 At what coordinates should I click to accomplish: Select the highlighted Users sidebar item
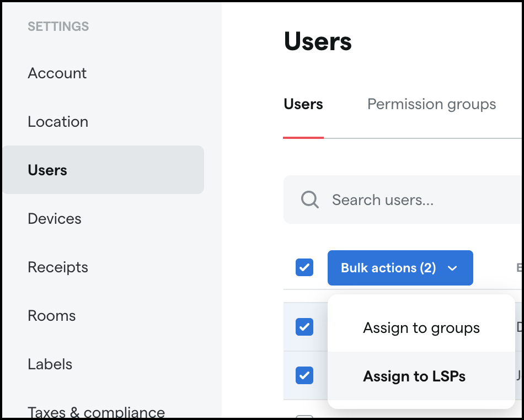pos(48,170)
